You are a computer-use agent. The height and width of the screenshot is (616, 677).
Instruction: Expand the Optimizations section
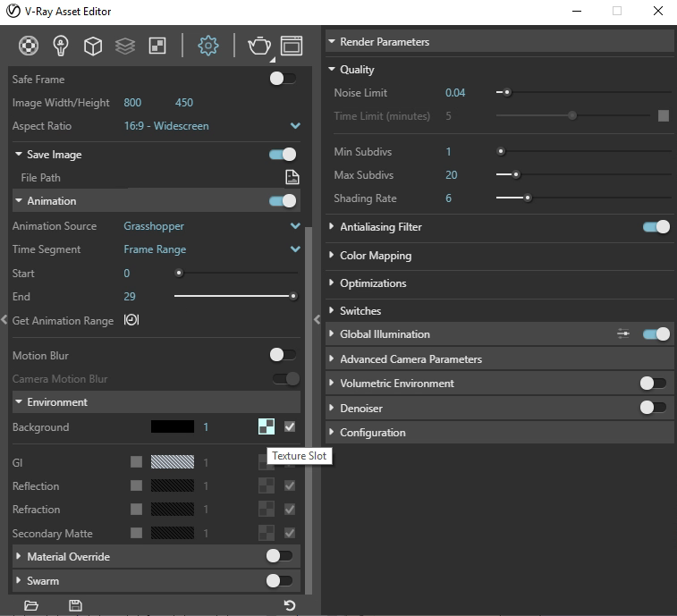331,283
